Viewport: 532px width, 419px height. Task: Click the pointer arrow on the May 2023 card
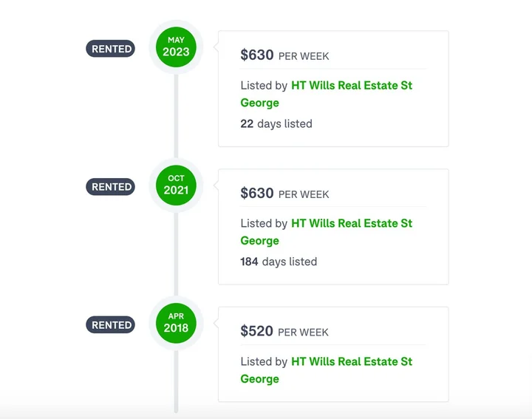point(216,48)
